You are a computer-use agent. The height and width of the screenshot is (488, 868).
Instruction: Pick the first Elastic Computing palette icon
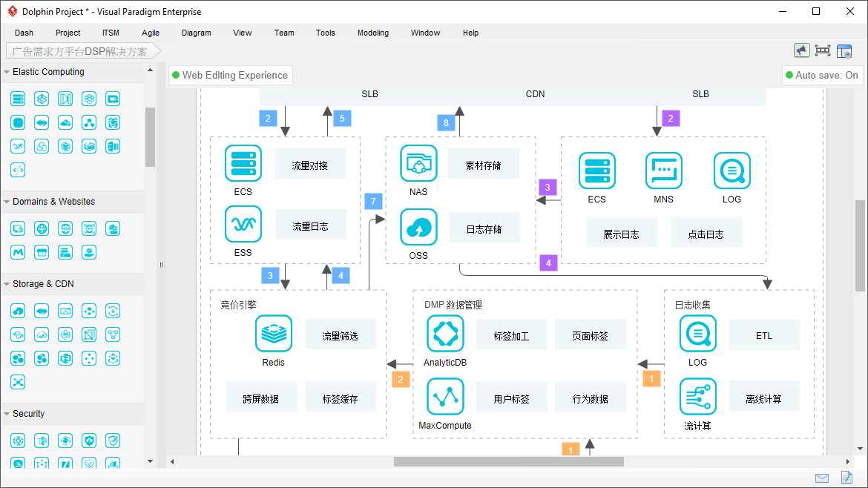click(x=18, y=99)
